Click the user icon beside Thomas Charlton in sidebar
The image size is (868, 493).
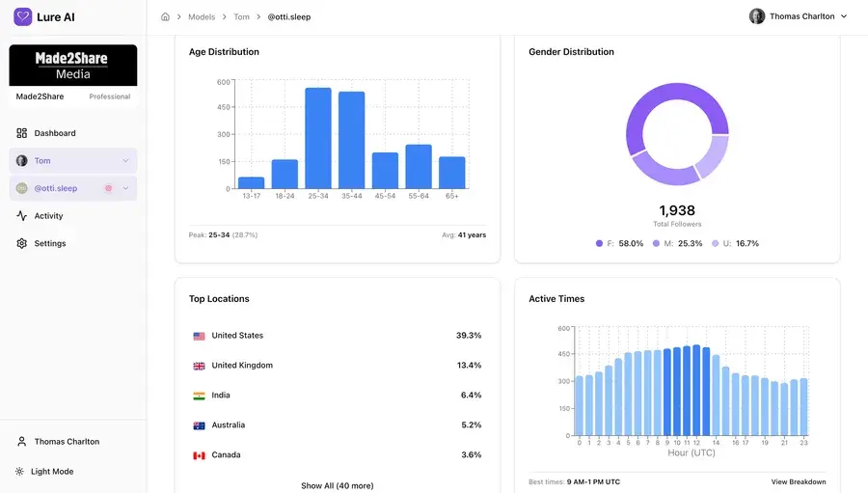[21, 442]
